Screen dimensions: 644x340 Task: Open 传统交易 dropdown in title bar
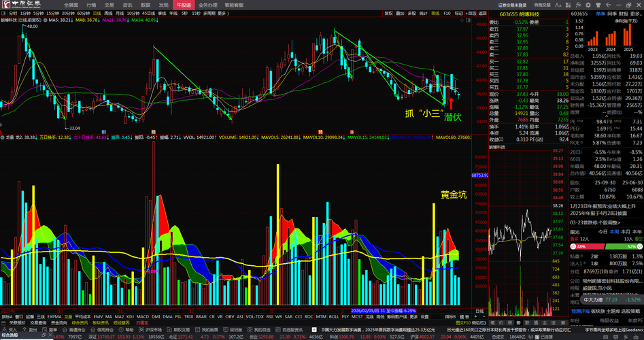point(542,5)
